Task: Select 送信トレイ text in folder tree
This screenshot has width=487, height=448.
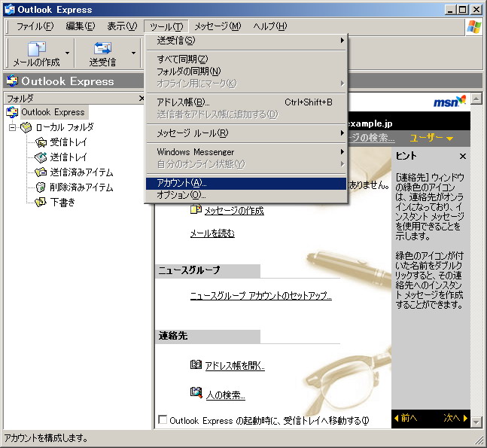Action: [x=68, y=157]
